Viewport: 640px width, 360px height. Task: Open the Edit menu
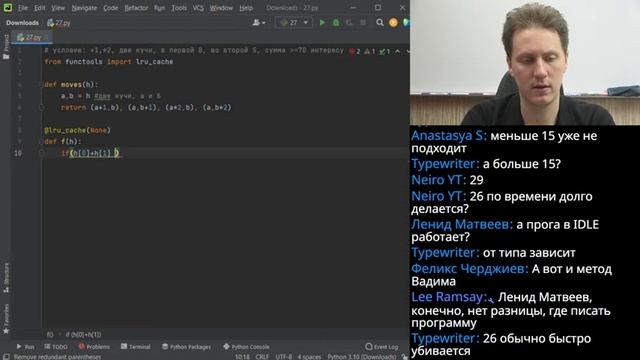[40, 8]
